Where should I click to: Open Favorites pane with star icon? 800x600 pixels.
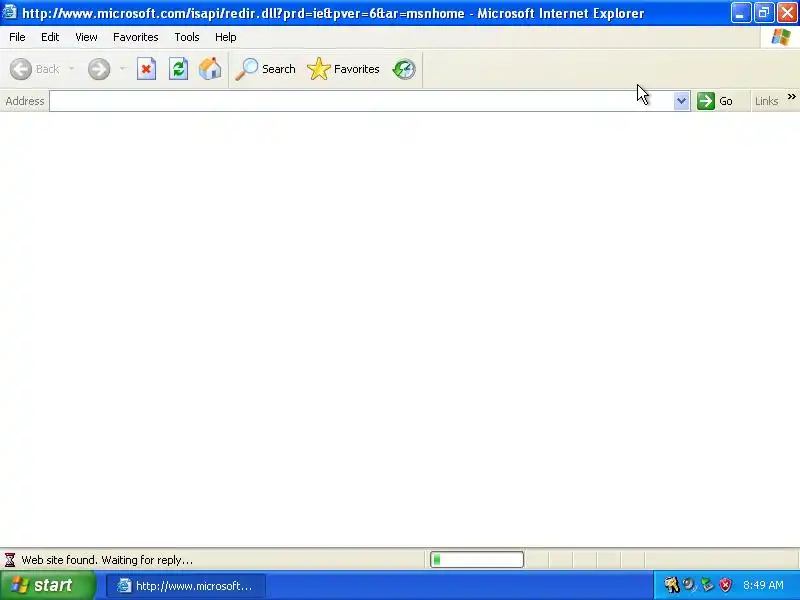(x=343, y=69)
